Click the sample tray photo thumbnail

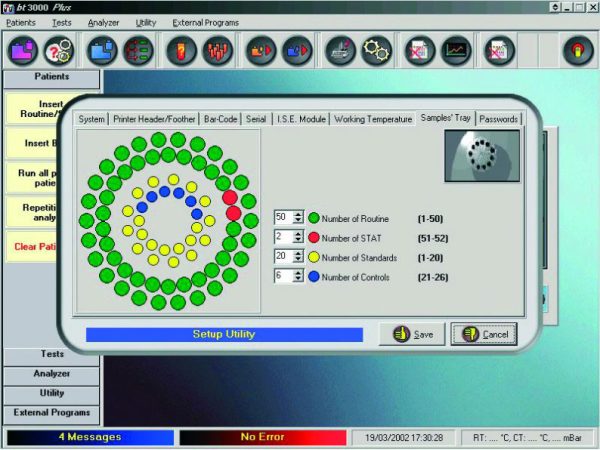click(482, 156)
